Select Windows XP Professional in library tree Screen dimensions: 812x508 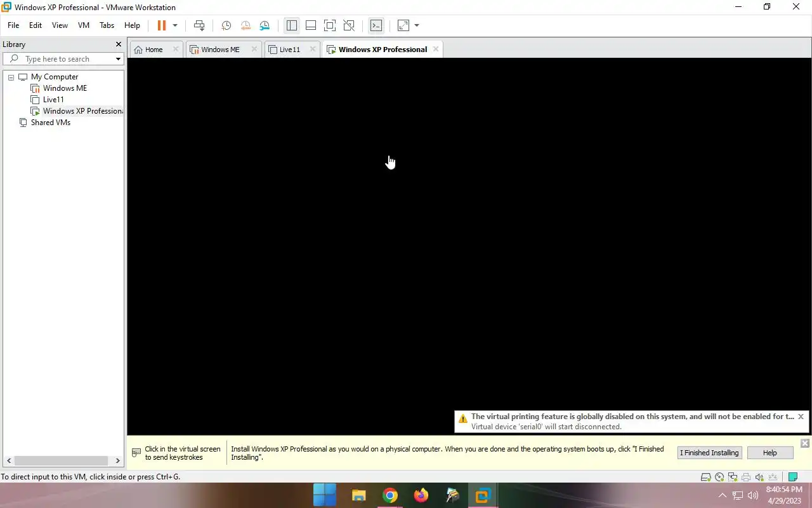tap(82, 111)
